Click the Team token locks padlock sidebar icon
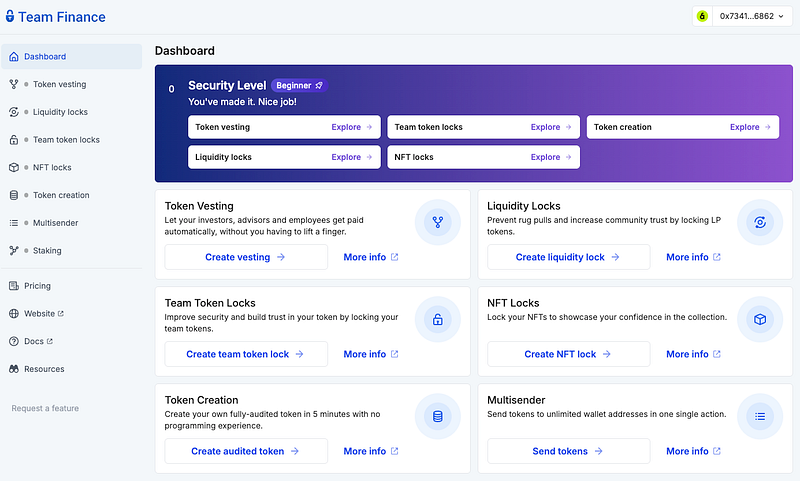 [x=14, y=140]
